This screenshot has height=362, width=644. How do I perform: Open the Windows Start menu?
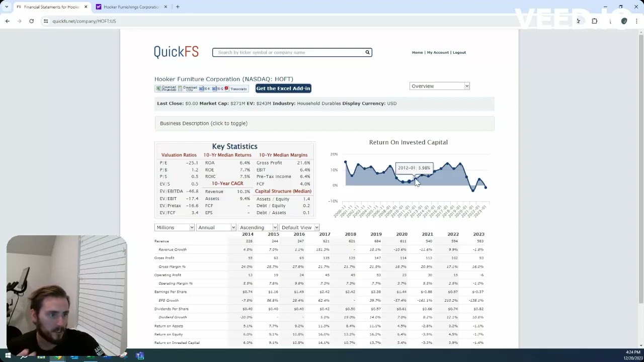pos(8,356)
